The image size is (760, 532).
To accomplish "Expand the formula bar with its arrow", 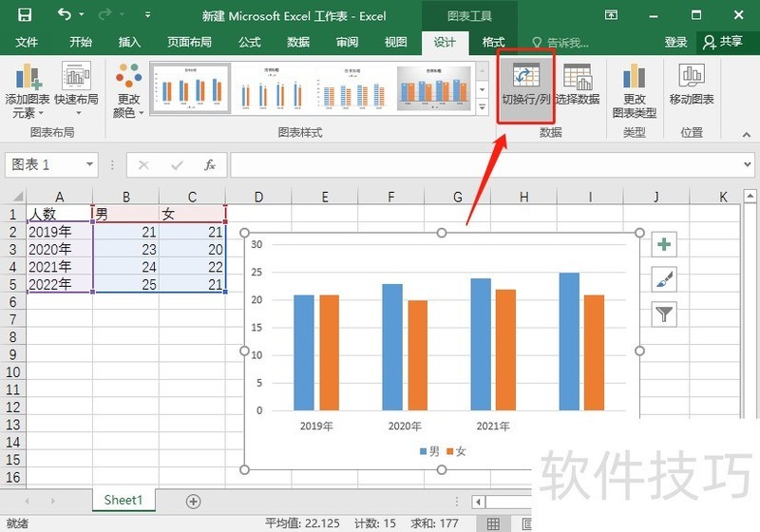I will click(747, 164).
